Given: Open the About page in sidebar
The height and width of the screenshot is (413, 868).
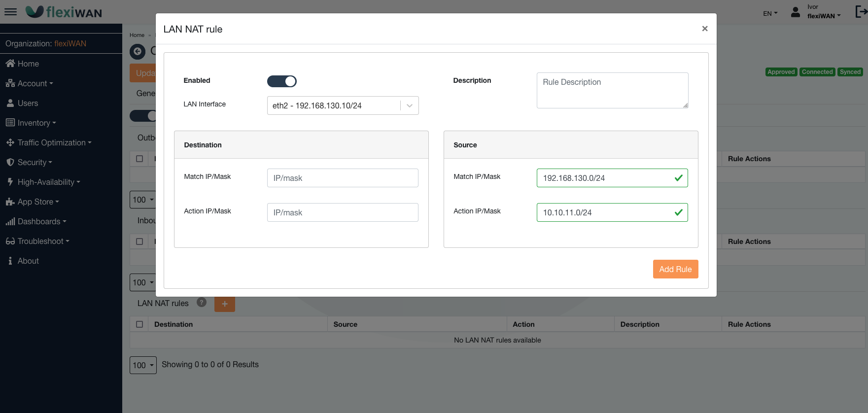Looking at the screenshot, I should pyautogui.click(x=28, y=261).
